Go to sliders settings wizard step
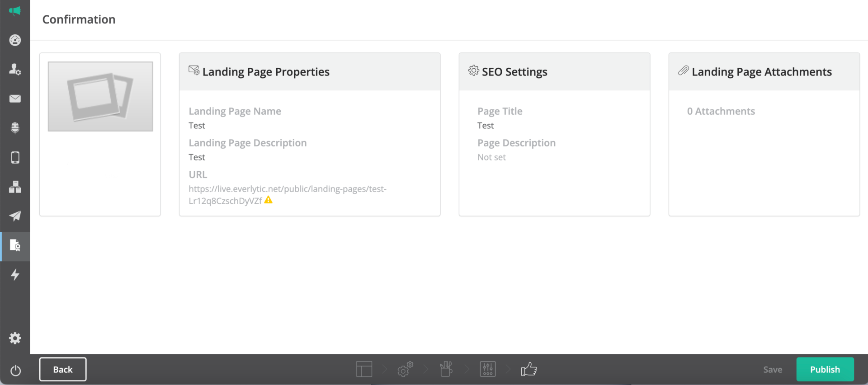Image resolution: width=868 pixels, height=385 pixels. [x=488, y=369]
